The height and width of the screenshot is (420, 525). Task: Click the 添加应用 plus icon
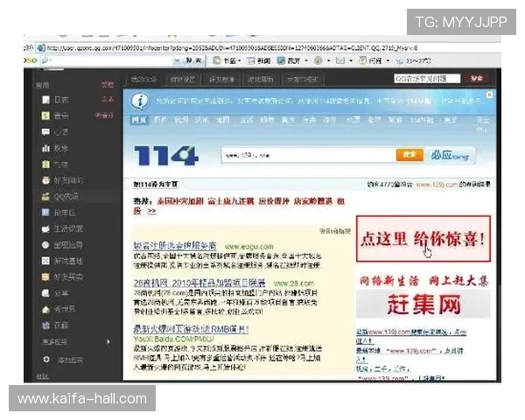point(46,360)
